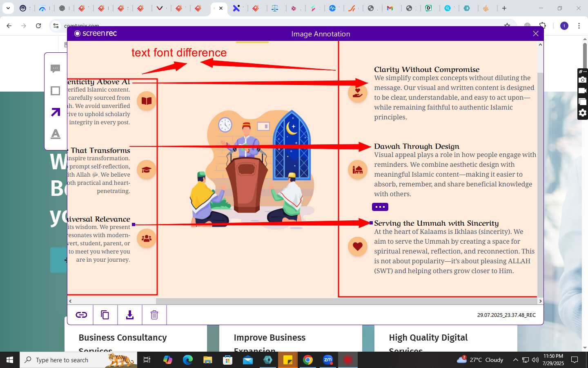Open Google Chrome from the taskbar
Screen dimensions: 588x368
pyautogui.click(x=308, y=360)
